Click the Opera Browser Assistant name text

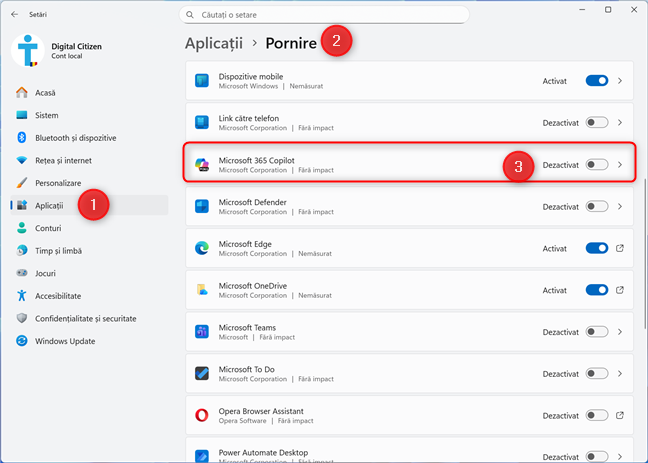click(261, 411)
